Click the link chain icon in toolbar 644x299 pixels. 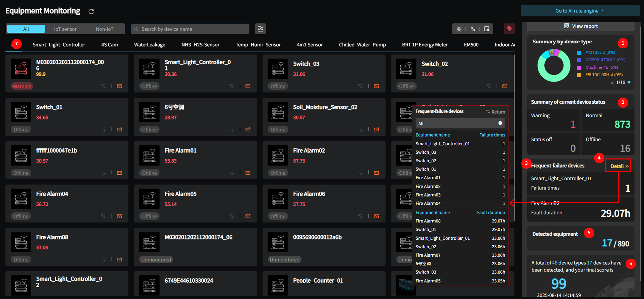coord(473,29)
